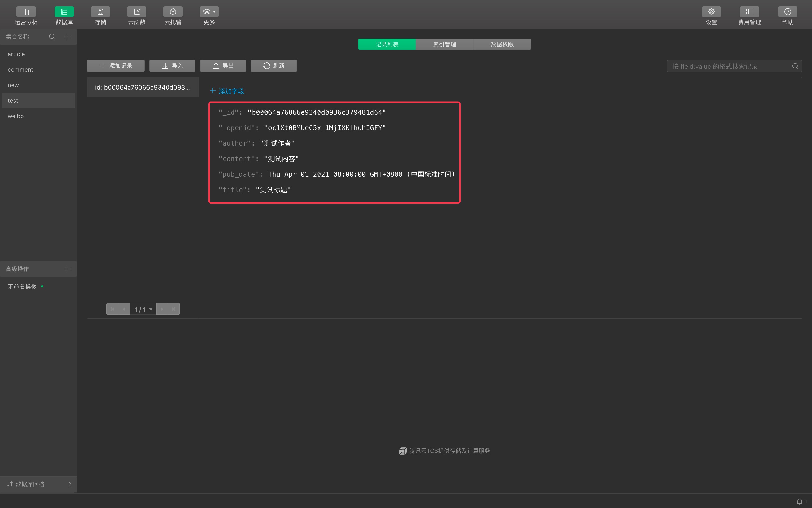Select the comment collection
812x508 pixels.
pos(38,70)
